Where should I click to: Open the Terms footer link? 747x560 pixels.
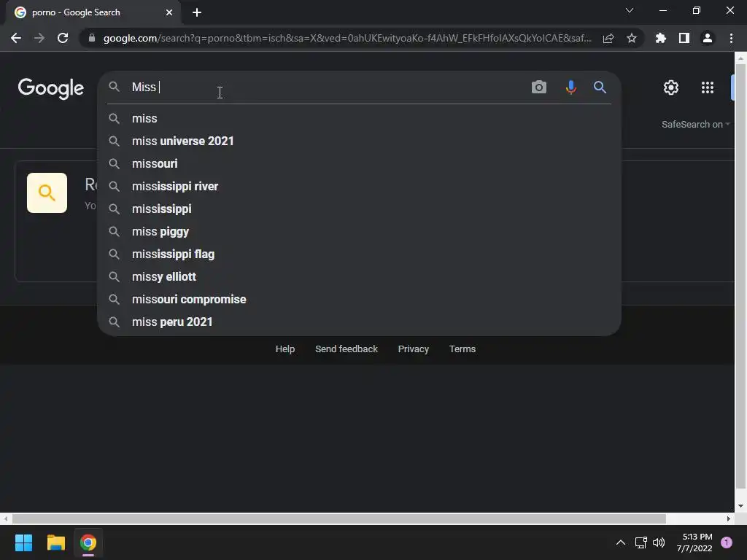click(462, 349)
